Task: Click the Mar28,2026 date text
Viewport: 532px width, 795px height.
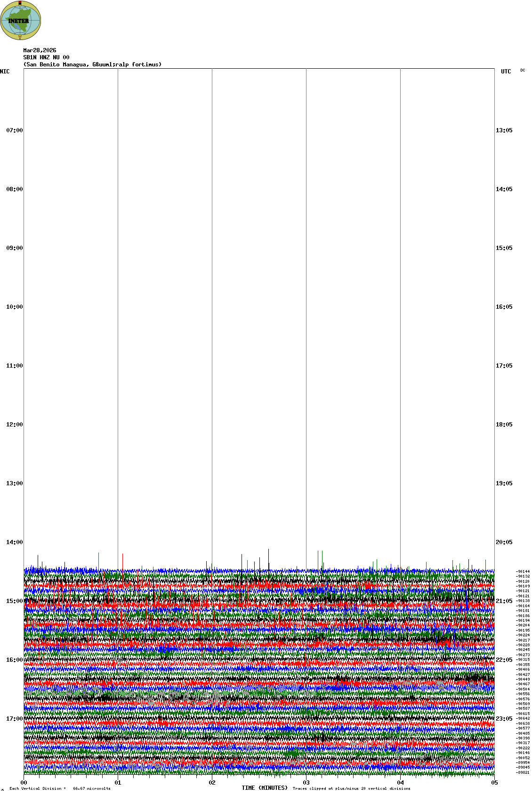Action: pos(40,50)
